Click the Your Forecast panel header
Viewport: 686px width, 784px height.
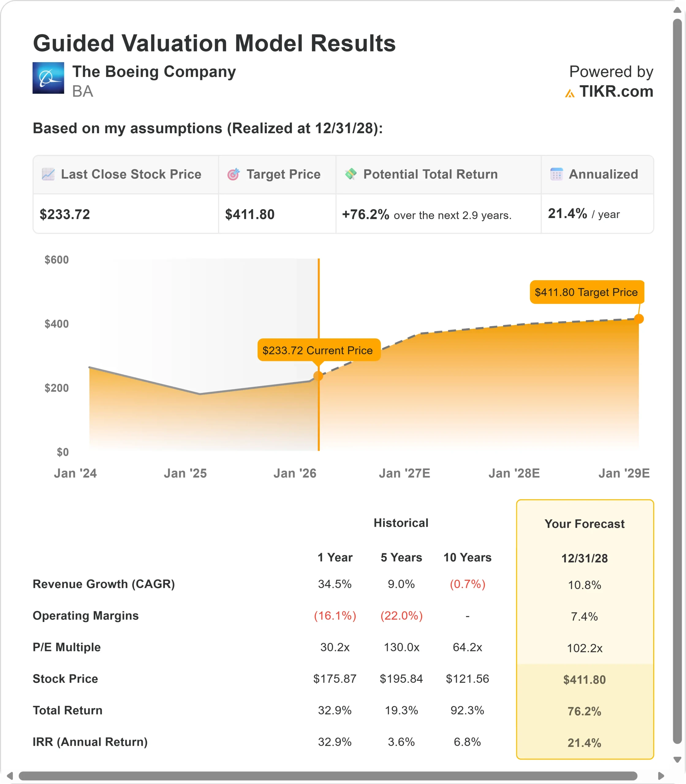click(x=585, y=524)
